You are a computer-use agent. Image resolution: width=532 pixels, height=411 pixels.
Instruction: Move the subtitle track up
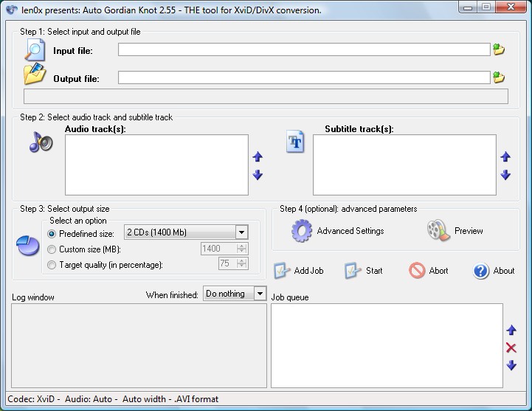pyautogui.click(x=505, y=156)
